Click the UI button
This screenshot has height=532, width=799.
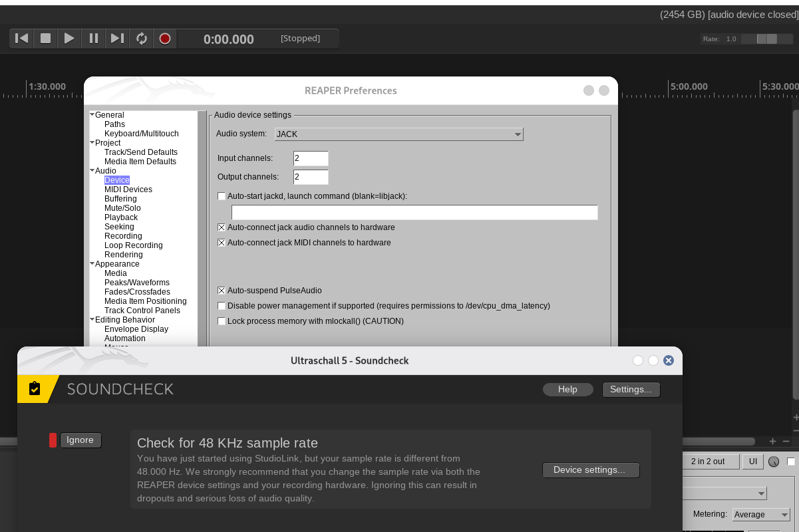pos(753,462)
